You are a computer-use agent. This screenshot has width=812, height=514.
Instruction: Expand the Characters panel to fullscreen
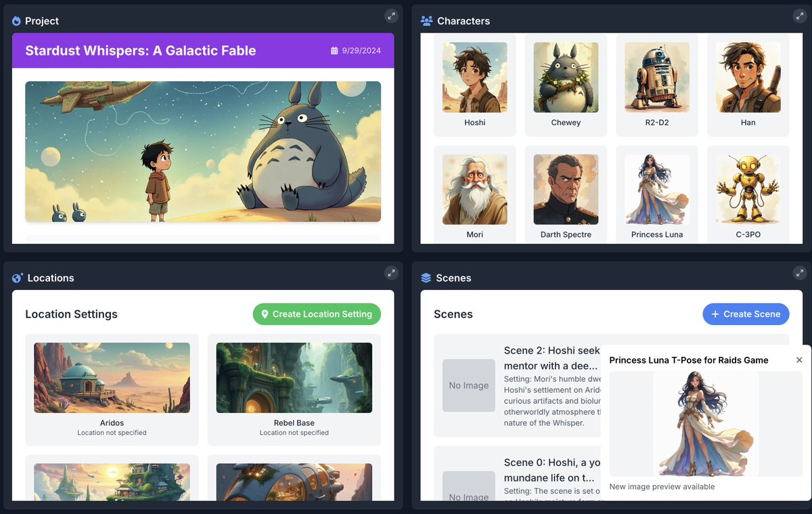(x=799, y=16)
